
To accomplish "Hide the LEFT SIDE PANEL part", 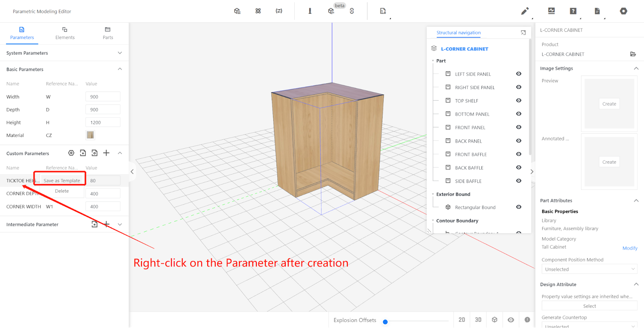I will pyautogui.click(x=519, y=74).
